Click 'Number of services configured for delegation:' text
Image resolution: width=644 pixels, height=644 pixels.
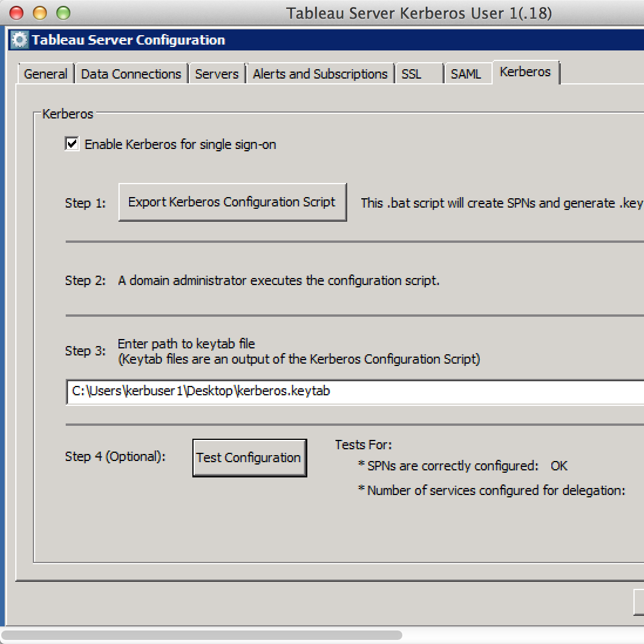tap(496, 490)
